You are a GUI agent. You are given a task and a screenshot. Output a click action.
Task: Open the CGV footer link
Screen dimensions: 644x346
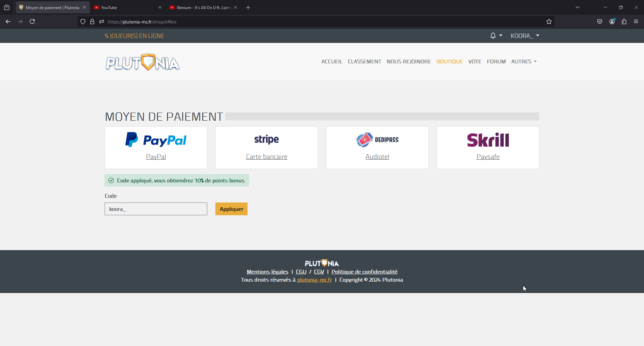pos(319,272)
